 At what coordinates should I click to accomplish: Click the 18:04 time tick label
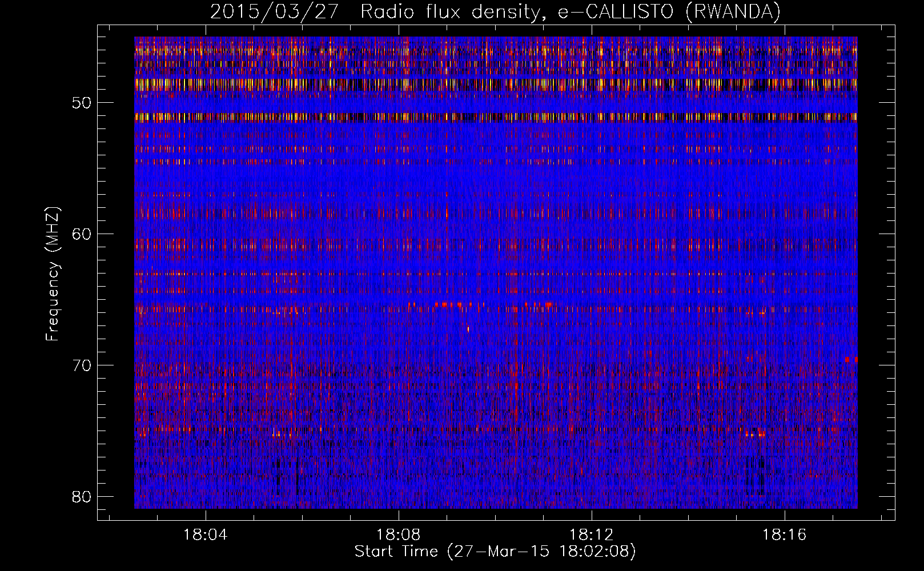[x=205, y=535]
